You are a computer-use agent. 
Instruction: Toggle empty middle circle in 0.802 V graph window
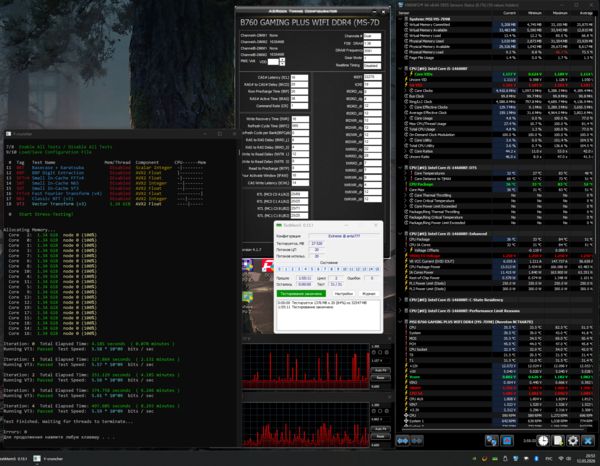click(x=380, y=411)
